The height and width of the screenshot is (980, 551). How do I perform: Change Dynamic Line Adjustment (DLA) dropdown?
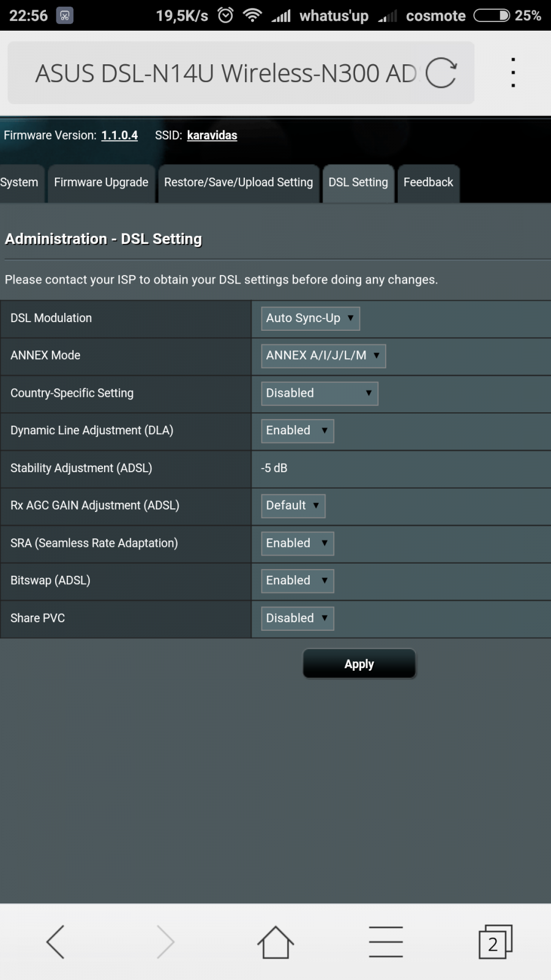click(298, 431)
